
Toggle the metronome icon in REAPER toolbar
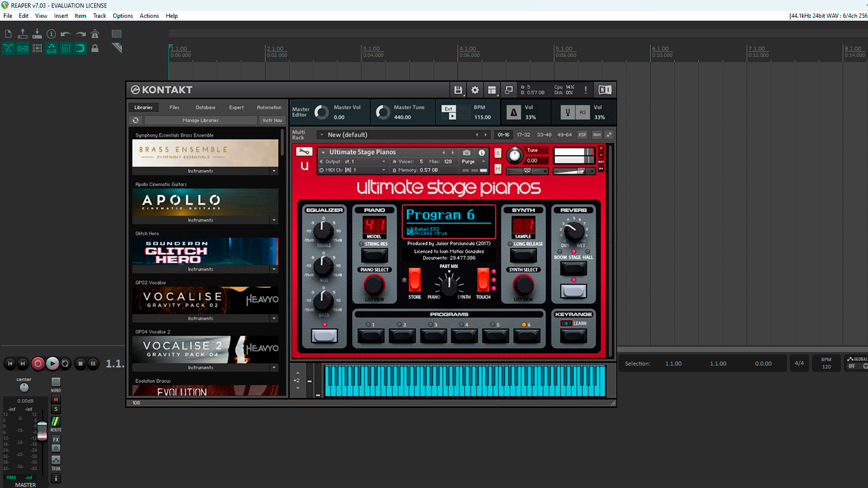point(95,34)
